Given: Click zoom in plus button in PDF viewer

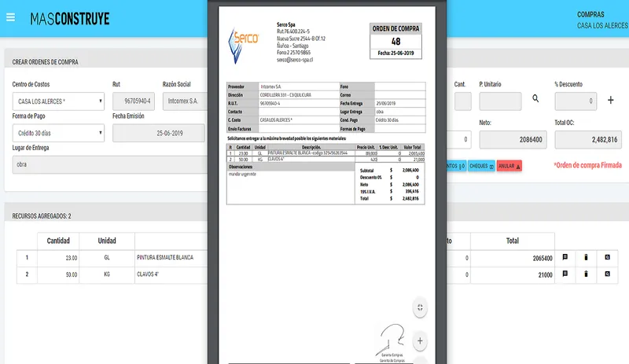Looking at the screenshot, I should click(x=420, y=341).
